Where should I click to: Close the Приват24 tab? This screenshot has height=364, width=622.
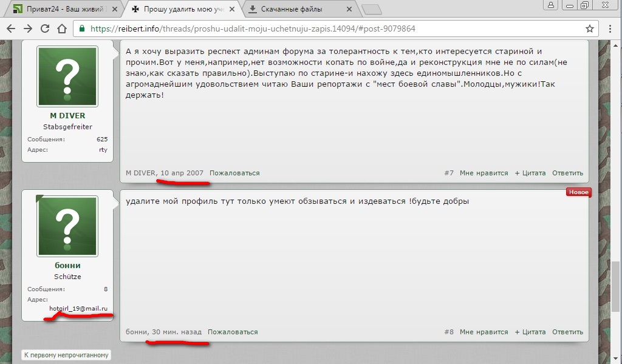pyautogui.click(x=115, y=9)
